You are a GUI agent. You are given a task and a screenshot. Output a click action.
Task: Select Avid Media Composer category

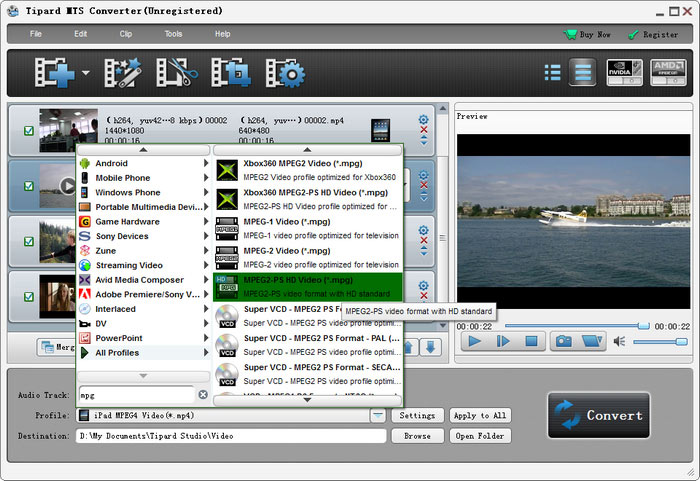pos(144,280)
